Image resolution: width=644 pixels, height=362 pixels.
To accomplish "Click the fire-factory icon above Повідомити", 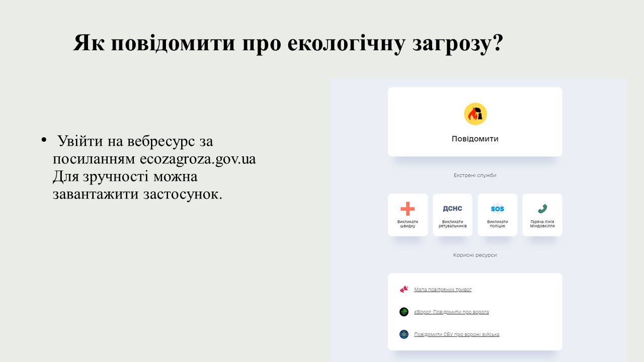I will pyautogui.click(x=475, y=114).
